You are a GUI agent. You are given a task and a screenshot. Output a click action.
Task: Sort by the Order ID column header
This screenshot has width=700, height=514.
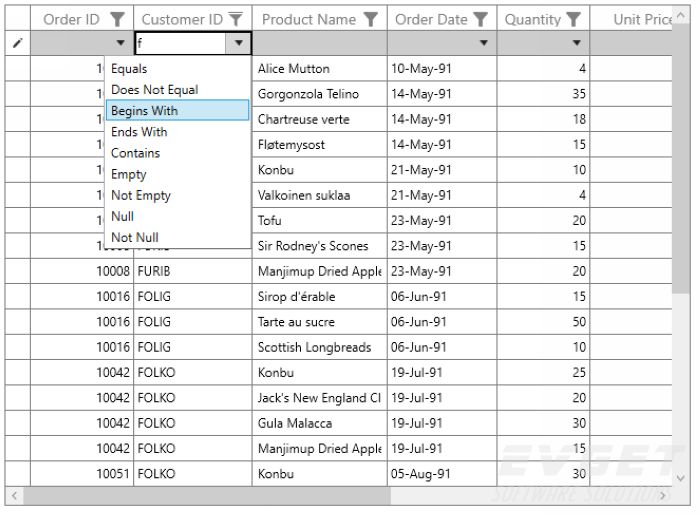tap(71, 19)
